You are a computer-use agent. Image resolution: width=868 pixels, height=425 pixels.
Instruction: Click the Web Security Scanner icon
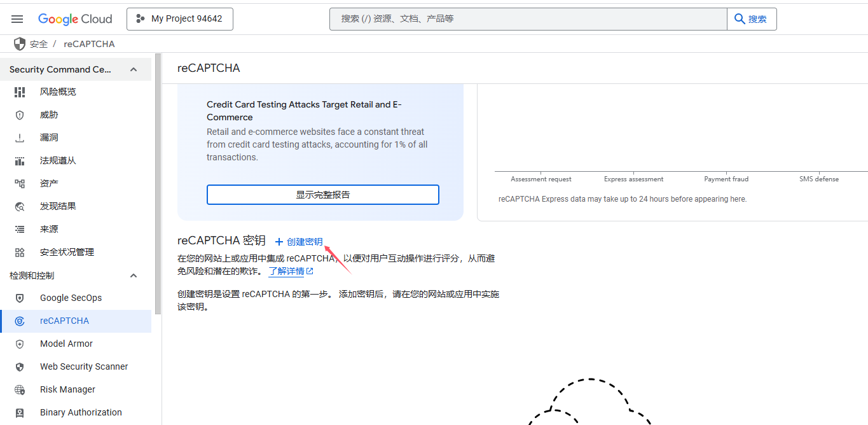pos(20,366)
